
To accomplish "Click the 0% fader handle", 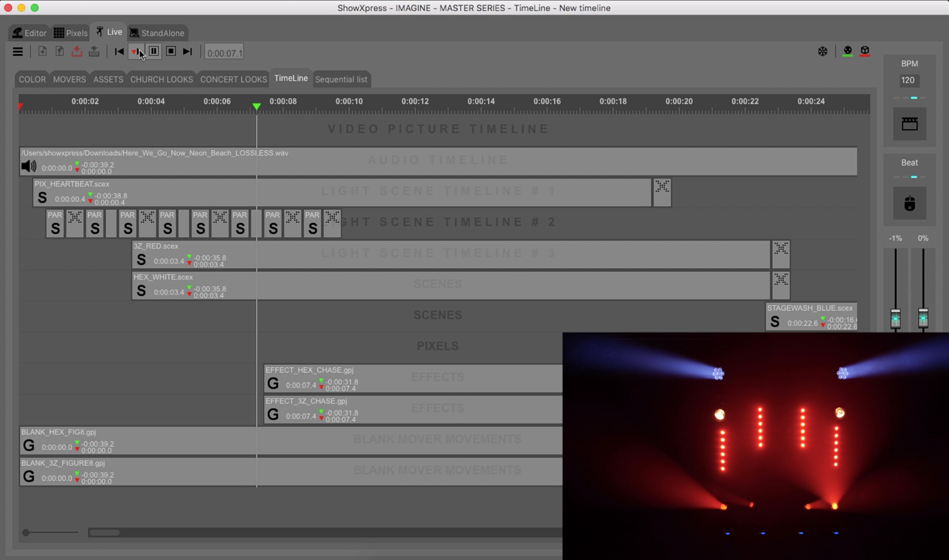I will click(923, 318).
